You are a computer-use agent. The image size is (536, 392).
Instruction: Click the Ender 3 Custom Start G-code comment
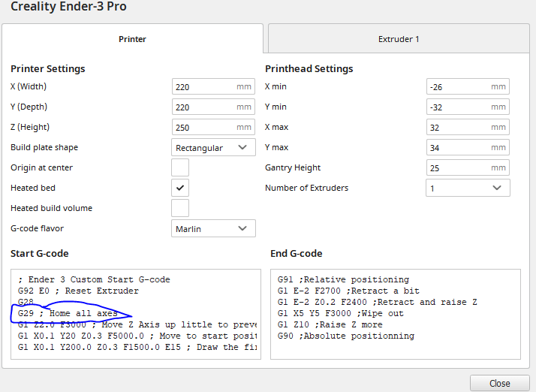94,279
